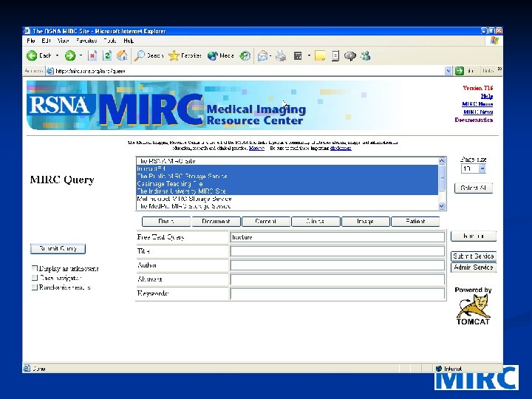Switch to the Image query tab

[366, 221]
